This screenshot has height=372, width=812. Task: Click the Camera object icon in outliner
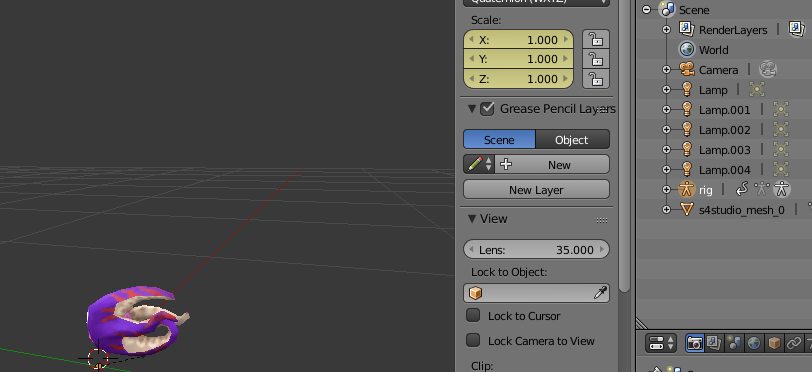[687, 69]
